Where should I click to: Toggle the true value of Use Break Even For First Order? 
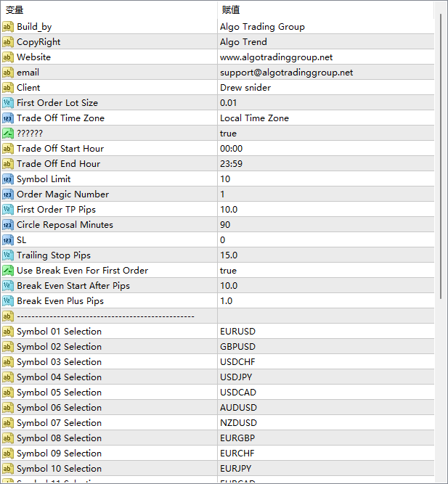point(228,271)
